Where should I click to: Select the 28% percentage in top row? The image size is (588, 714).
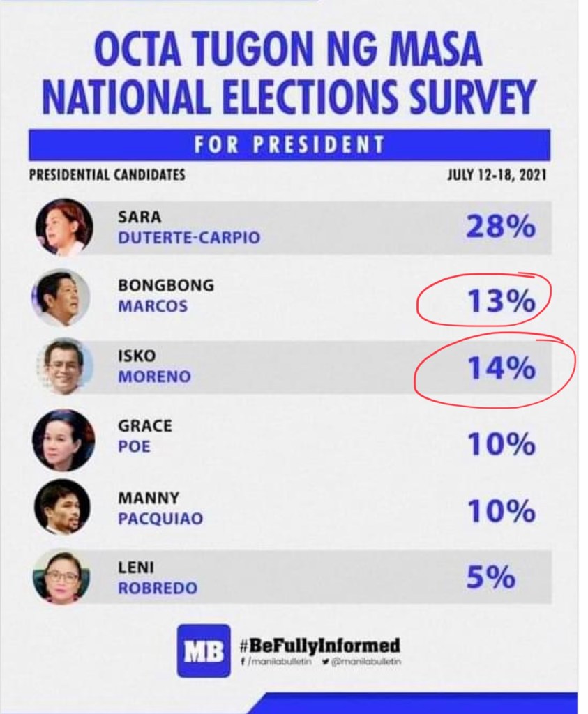click(500, 227)
